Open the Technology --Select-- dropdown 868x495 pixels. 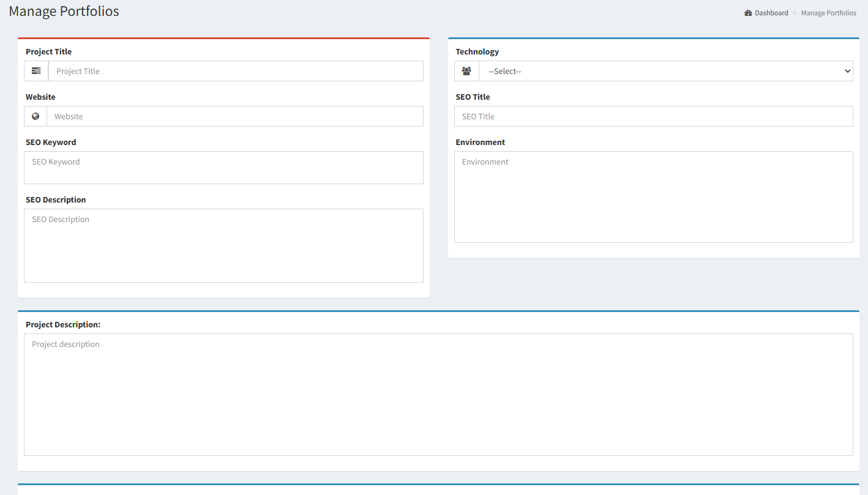(665, 71)
